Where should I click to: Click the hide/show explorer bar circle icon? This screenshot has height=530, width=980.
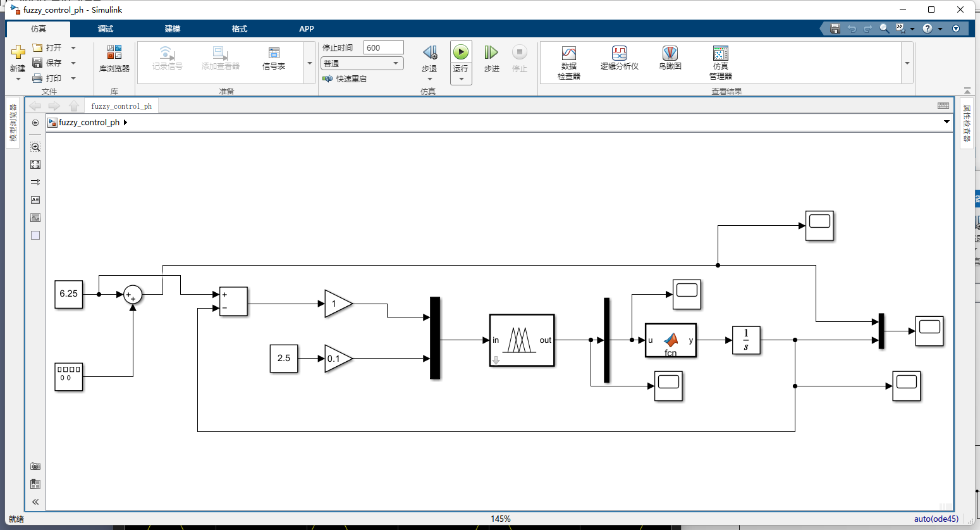pyautogui.click(x=35, y=123)
